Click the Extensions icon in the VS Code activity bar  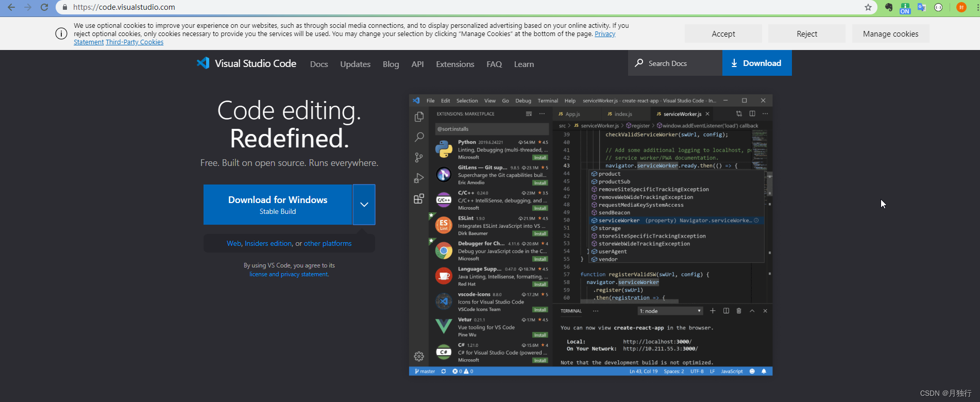point(419,199)
